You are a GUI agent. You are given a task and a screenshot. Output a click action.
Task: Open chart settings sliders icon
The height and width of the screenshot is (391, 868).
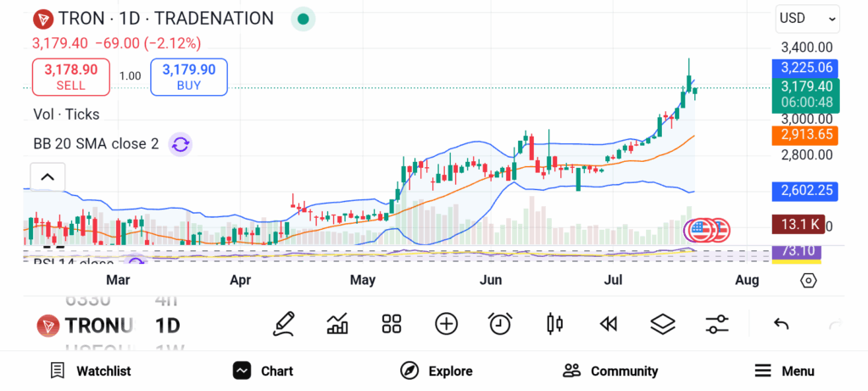tap(717, 324)
